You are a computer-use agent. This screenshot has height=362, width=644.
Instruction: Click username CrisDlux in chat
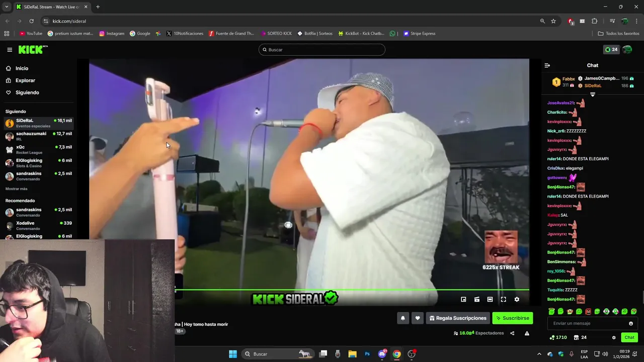click(556, 168)
